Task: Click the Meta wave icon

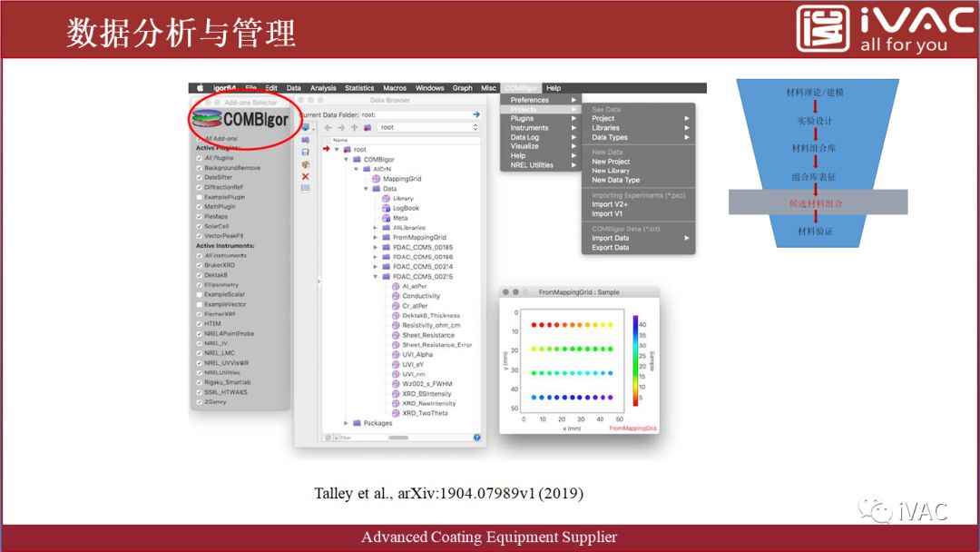Action: [387, 218]
